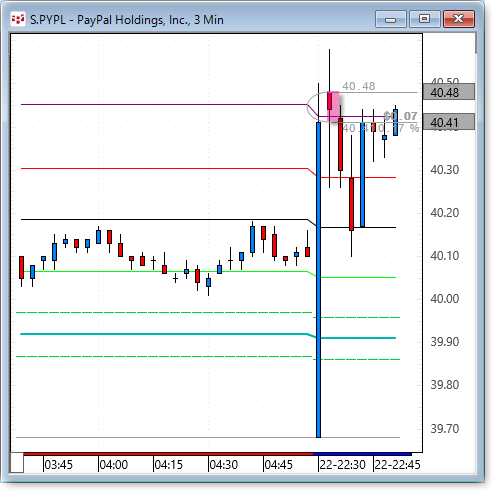Click the chart application icon in title bar
The height and width of the screenshot is (500, 502).
pyautogui.click(x=18, y=19)
